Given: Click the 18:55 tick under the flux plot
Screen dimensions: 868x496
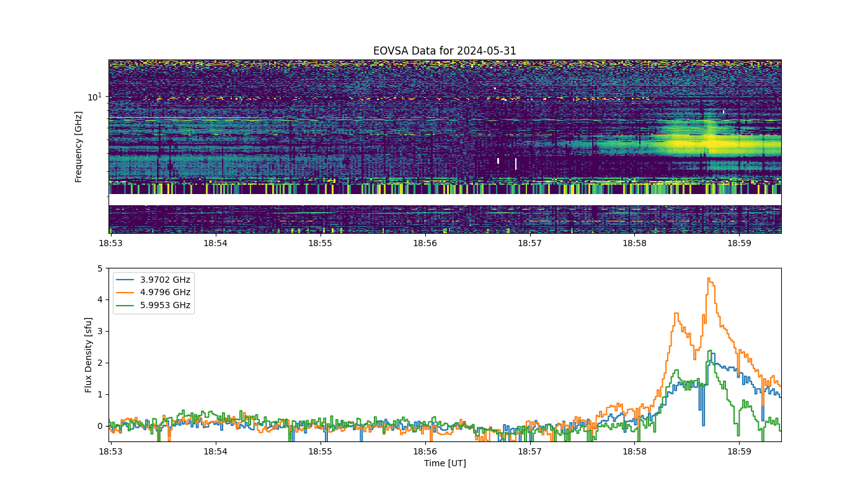Looking at the screenshot, I should [x=320, y=452].
